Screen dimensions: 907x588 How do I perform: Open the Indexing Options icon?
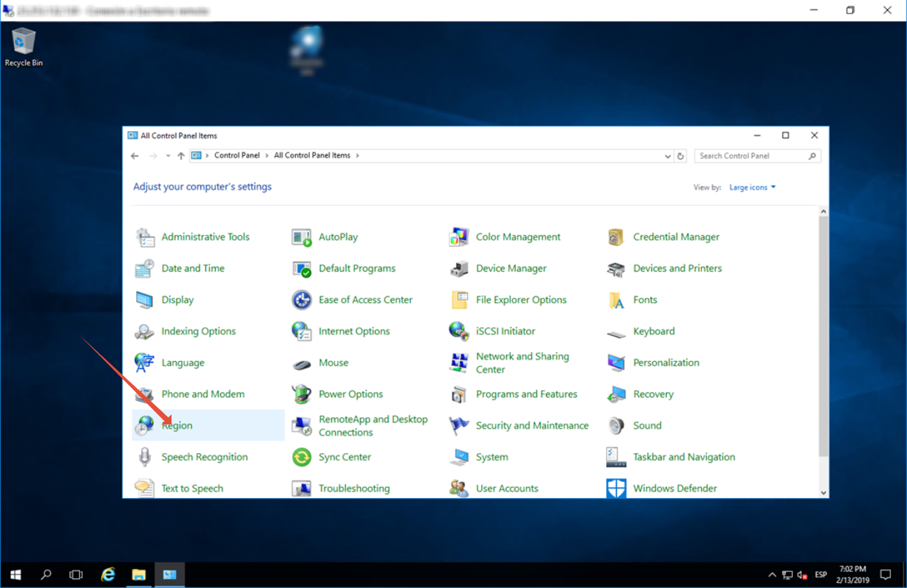pos(145,332)
